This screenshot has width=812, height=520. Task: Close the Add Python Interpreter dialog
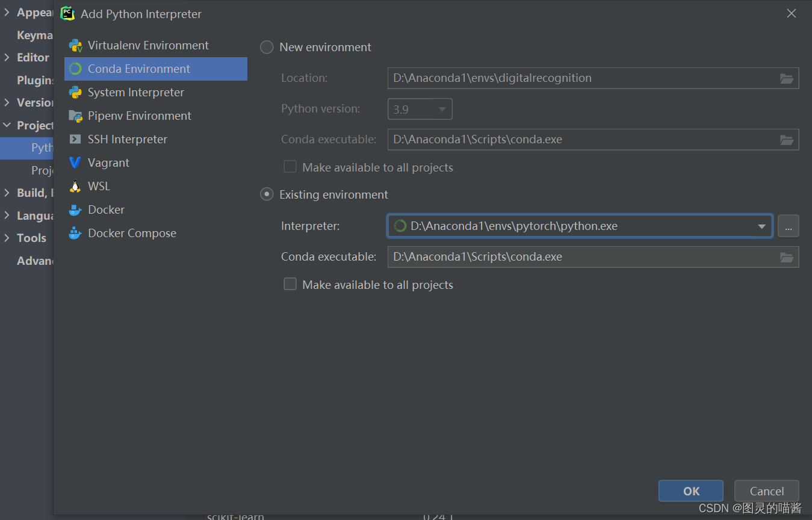pyautogui.click(x=792, y=13)
